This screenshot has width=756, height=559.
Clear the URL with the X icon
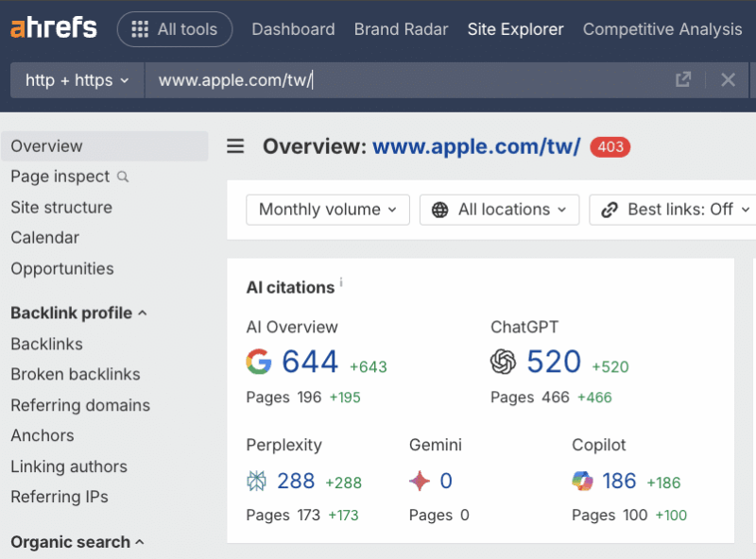click(x=728, y=79)
